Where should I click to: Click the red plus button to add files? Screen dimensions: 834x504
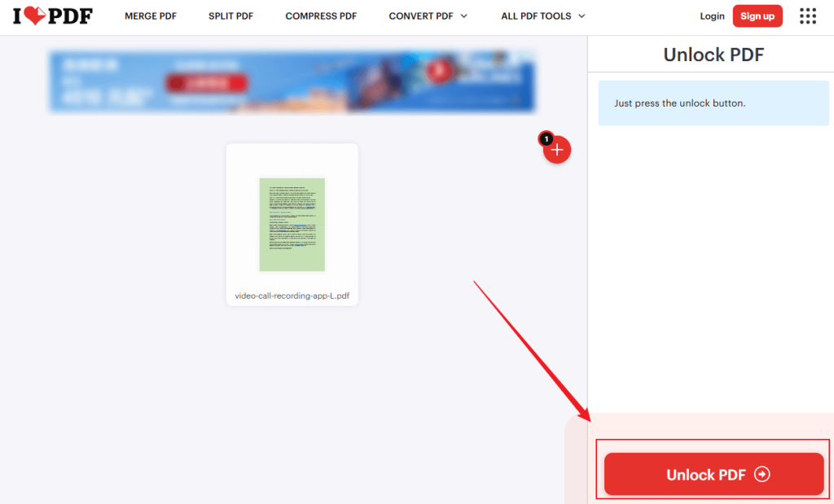click(557, 149)
